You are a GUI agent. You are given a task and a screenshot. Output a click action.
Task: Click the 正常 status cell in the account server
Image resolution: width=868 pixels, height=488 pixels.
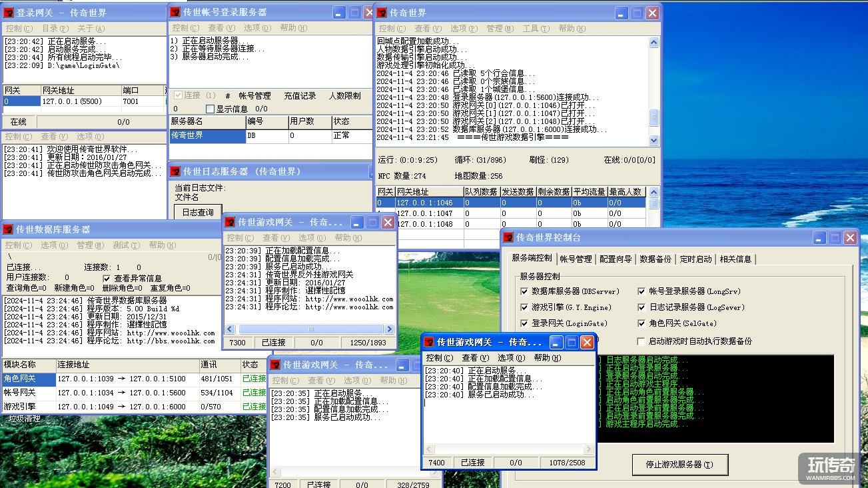[x=352, y=136]
